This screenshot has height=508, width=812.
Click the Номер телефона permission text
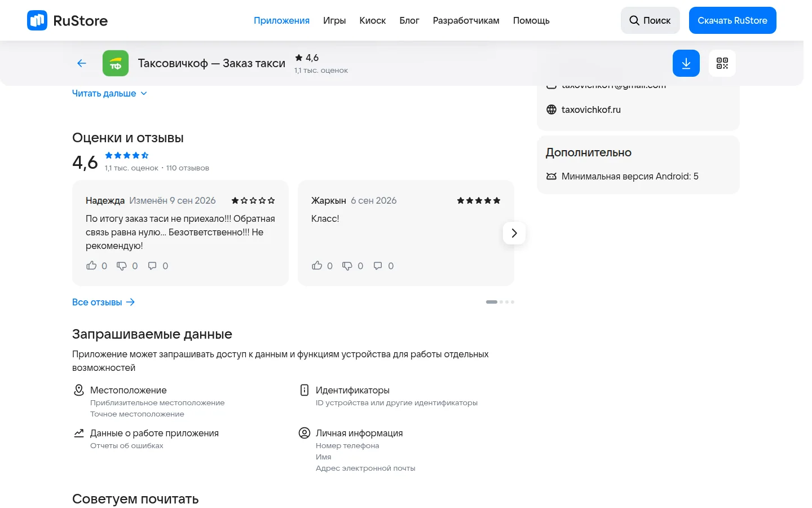pos(347,445)
